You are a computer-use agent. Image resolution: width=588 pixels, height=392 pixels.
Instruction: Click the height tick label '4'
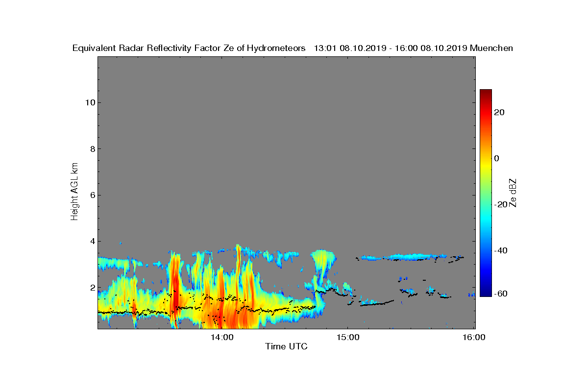tap(92, 241)
